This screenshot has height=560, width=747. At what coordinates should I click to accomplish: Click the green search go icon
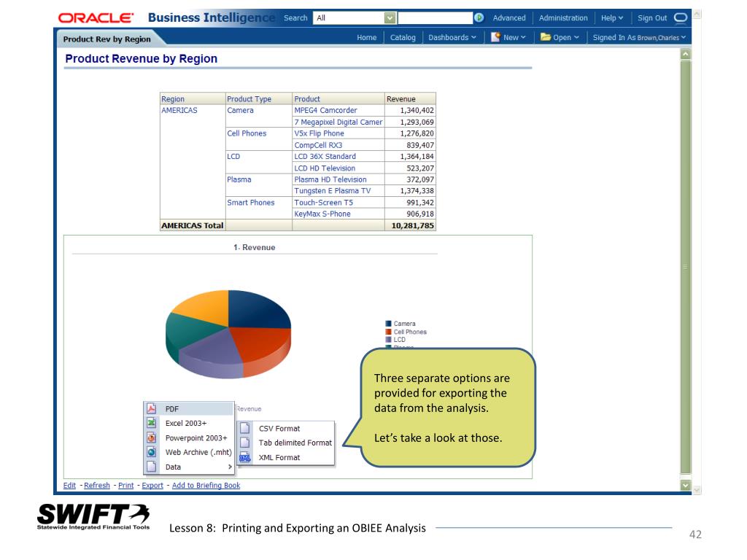(479, 17)
